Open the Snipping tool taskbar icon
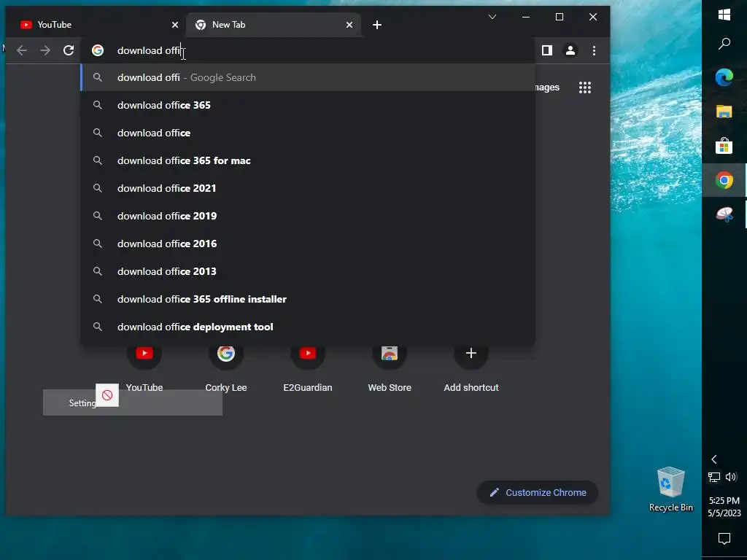747x560 pixels. [x=724, y=214]
